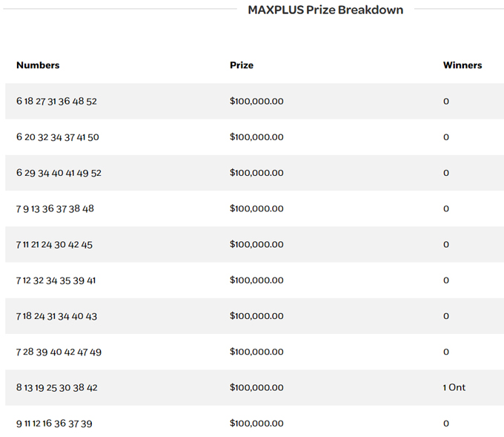Click the Numbers column header

point(38,65)
